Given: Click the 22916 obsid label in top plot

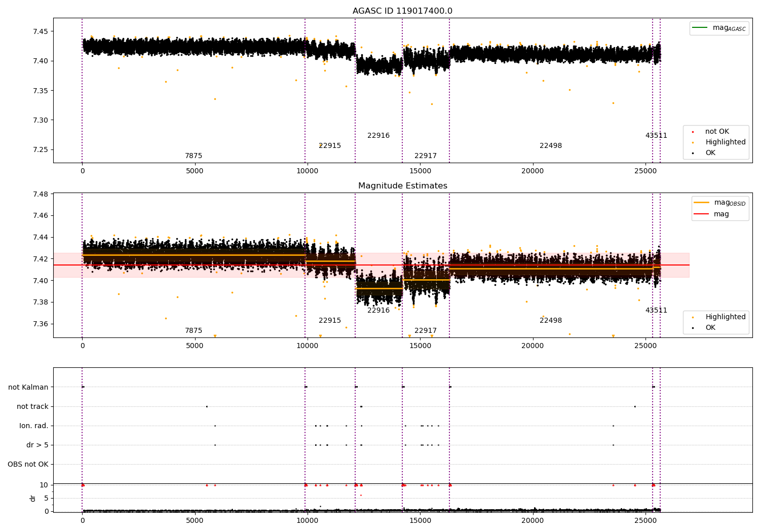Looking at the screenshot, I should pos(378,136).
